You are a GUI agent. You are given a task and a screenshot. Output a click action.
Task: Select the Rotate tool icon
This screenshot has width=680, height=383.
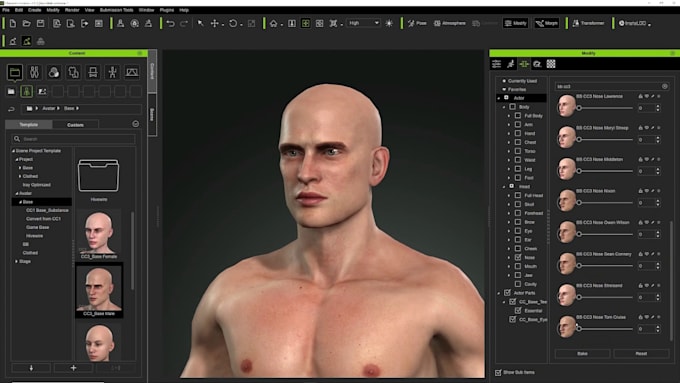point(233,23)
